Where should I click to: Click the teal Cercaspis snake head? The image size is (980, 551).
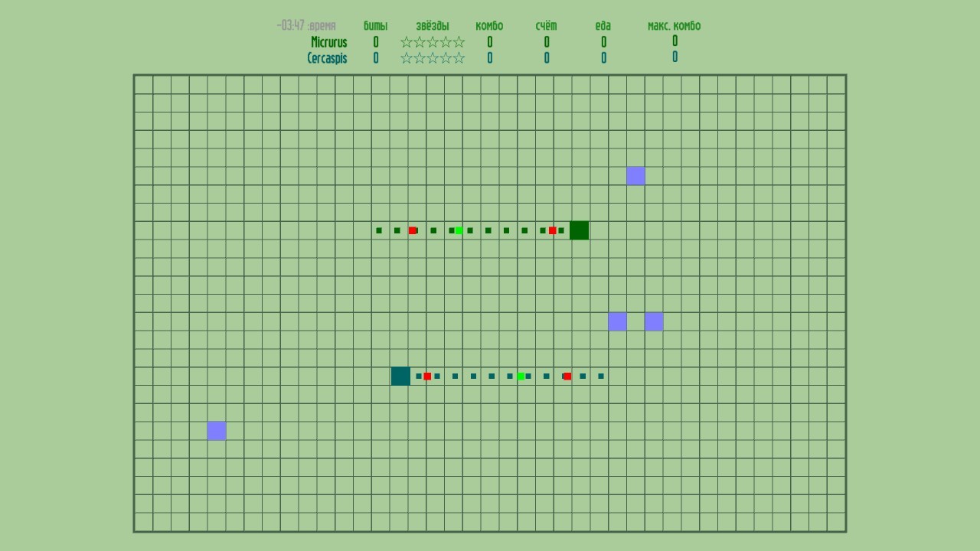pos(400,376)
